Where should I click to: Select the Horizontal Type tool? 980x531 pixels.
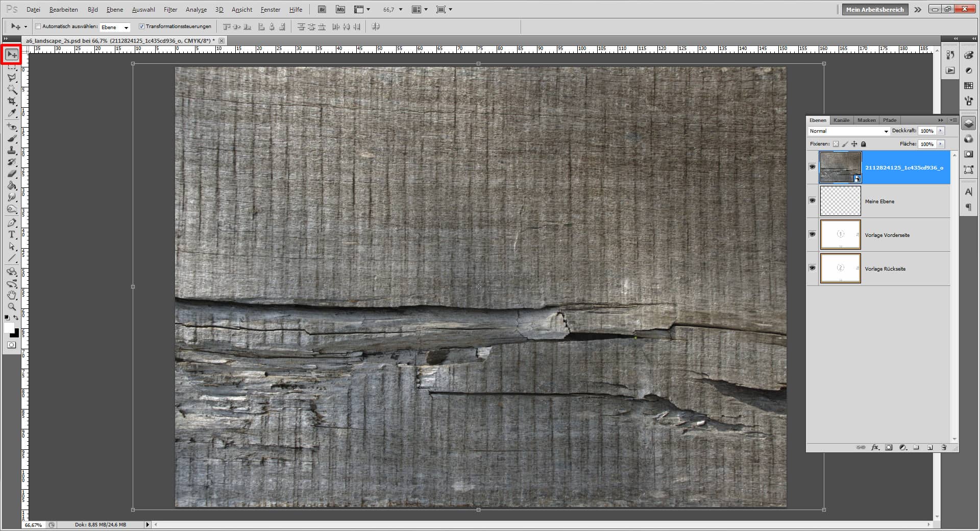[11, 234]
